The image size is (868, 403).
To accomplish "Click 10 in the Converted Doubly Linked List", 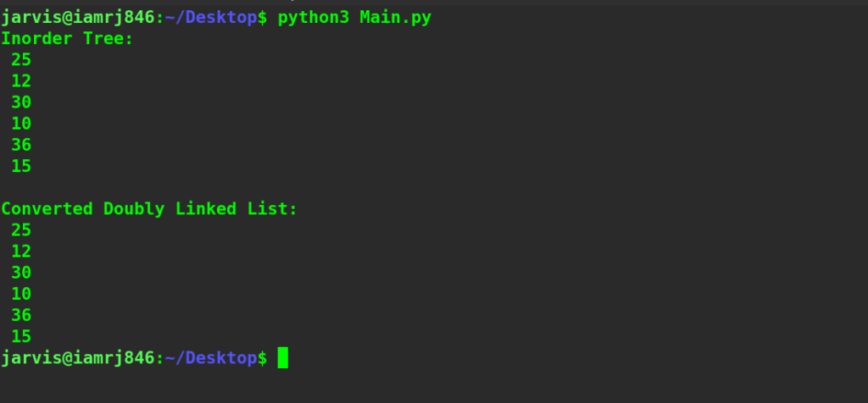I will (x=21, y=294).
